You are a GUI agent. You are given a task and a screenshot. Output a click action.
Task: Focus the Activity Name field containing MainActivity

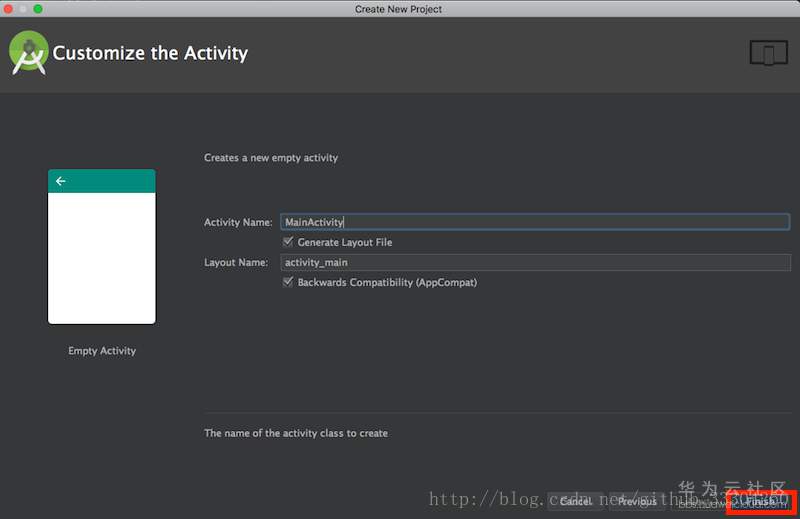[535, 222]
